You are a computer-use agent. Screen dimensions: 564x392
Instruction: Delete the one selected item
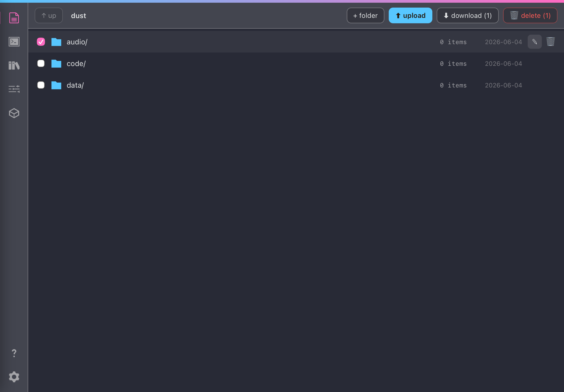[530, 15]
